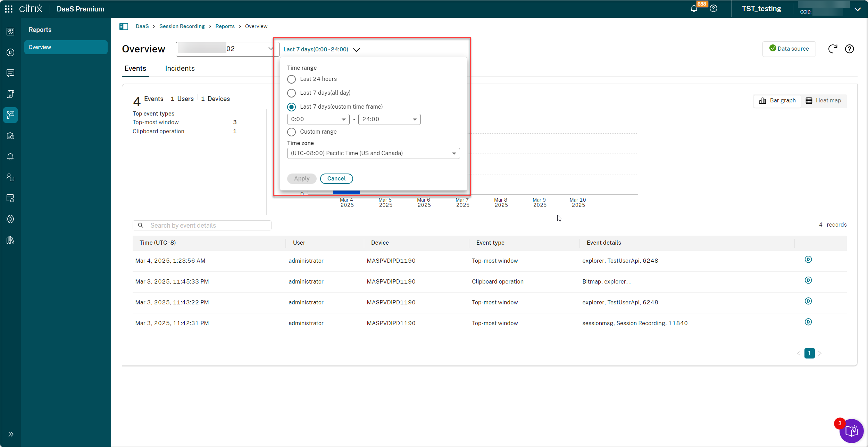868x447 pixels.
Task: Open the 0:00 start time dropdown
Action: [x=318, y=119]
